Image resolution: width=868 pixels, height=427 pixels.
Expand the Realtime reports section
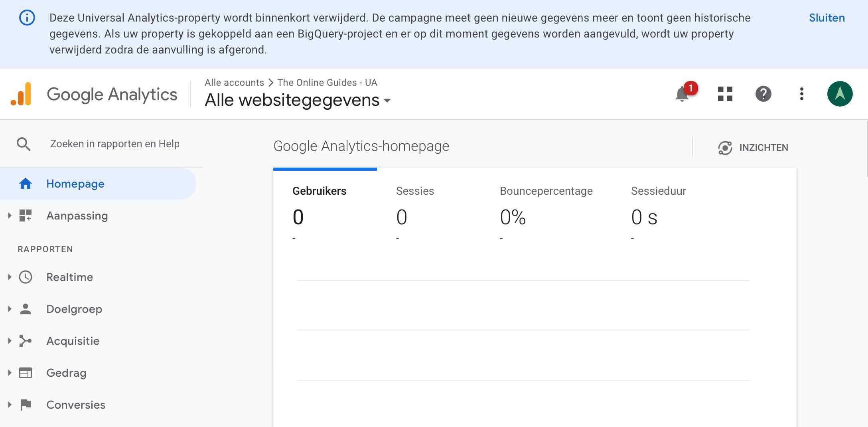[x=69, y=277]
